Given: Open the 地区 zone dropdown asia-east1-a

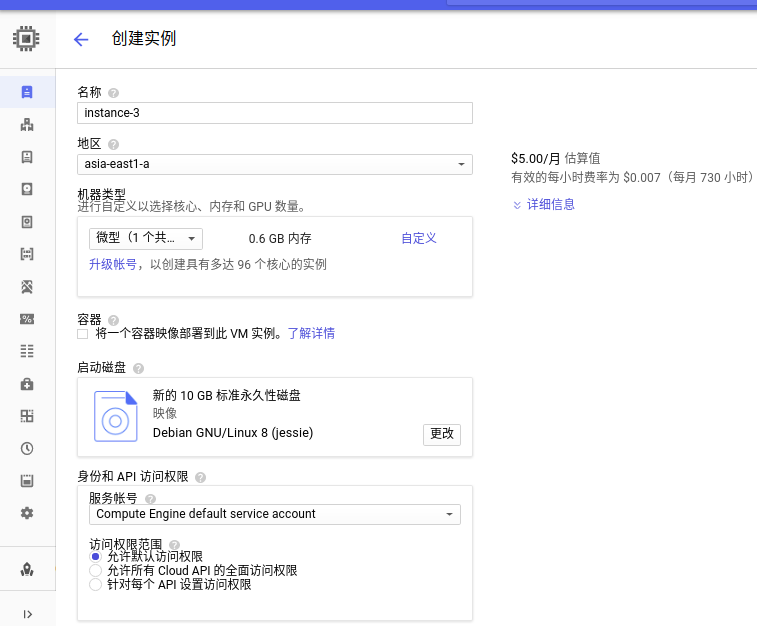Looking at the screenshot, I should click(x=274, y=164).
